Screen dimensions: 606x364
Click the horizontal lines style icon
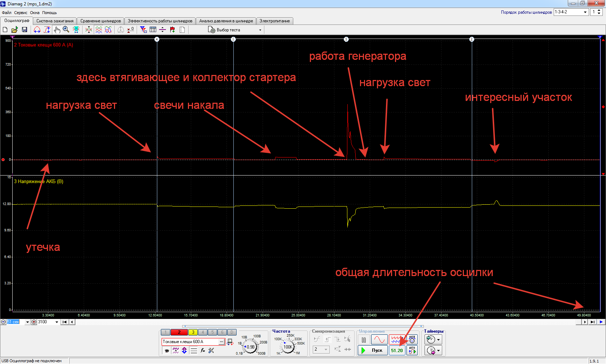point(194,350)
